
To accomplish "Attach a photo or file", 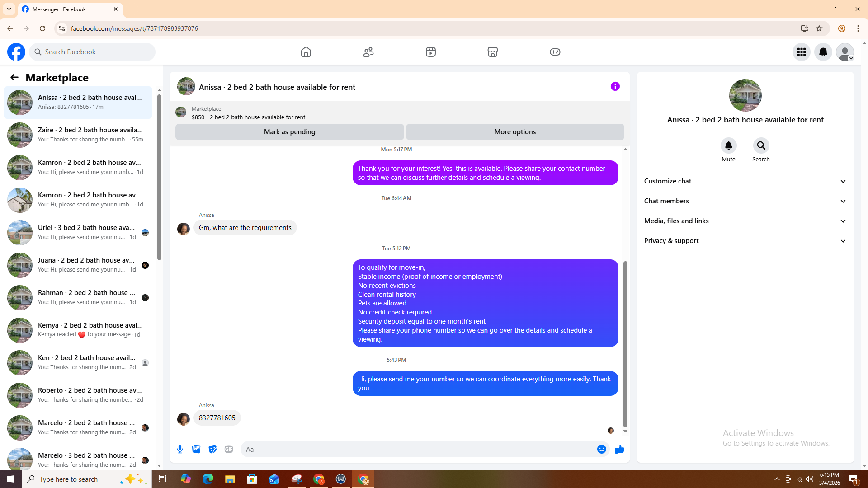I will [196, 449].
